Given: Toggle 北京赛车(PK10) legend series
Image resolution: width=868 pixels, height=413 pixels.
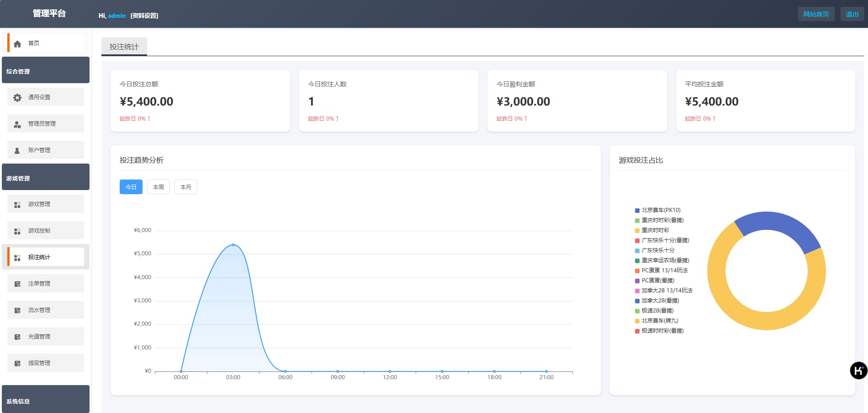Looking at the screenshot, I should pyautogui.click(x=661, y=210).
